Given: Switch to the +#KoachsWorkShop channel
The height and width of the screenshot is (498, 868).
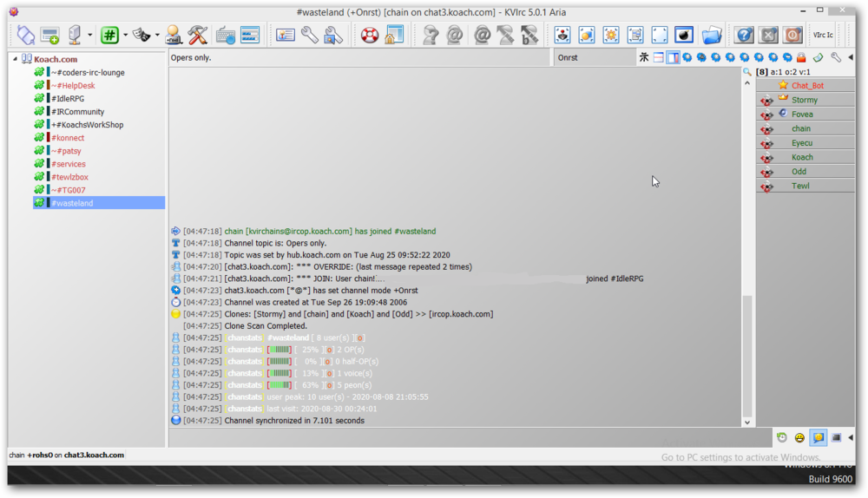Looking at the screenshot, I should pyautogui.click(x=88, y=125).
